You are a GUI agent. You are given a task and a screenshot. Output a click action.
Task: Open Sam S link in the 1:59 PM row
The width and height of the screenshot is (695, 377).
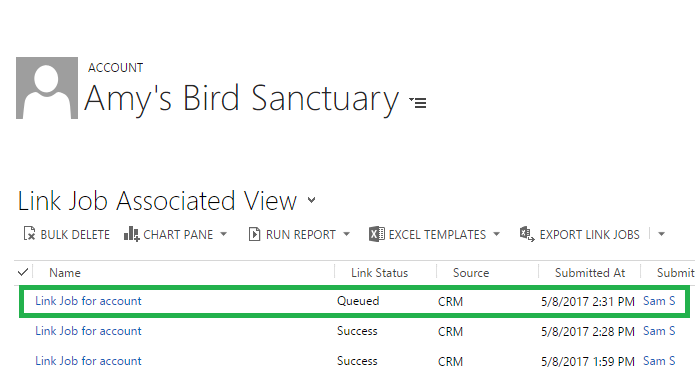coord(659,361)
